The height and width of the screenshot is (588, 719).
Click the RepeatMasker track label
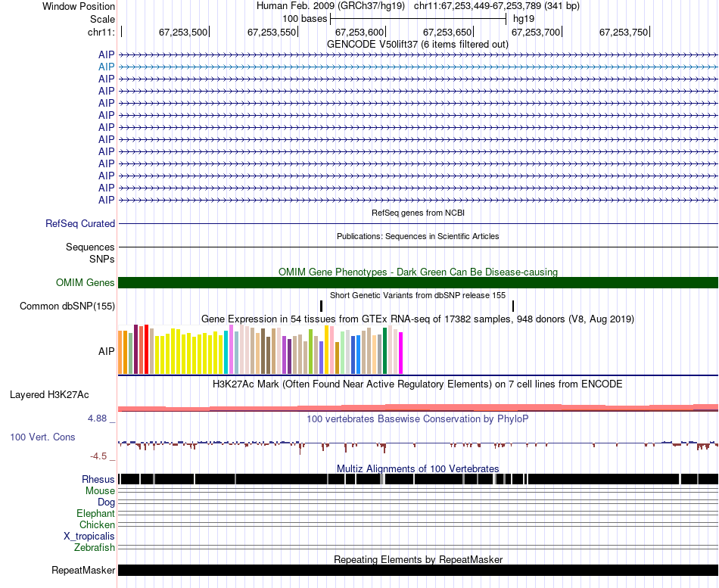(83, 571)
